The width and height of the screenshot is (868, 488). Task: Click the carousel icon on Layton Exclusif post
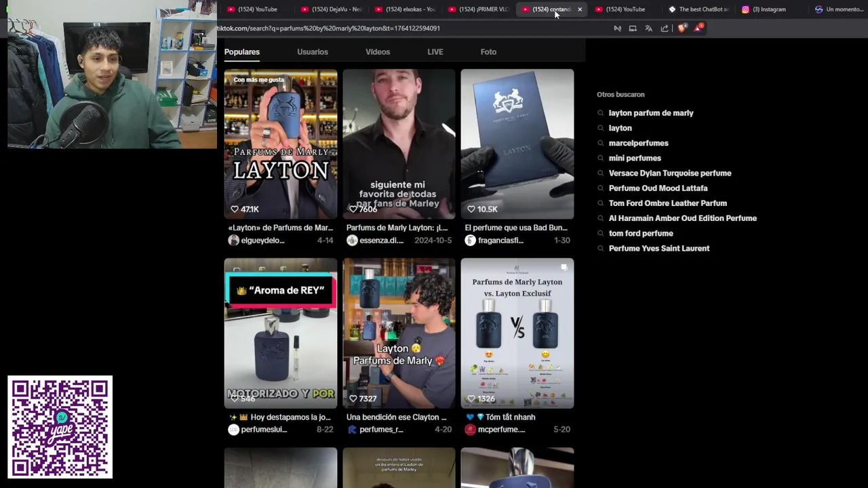point(564,268)
